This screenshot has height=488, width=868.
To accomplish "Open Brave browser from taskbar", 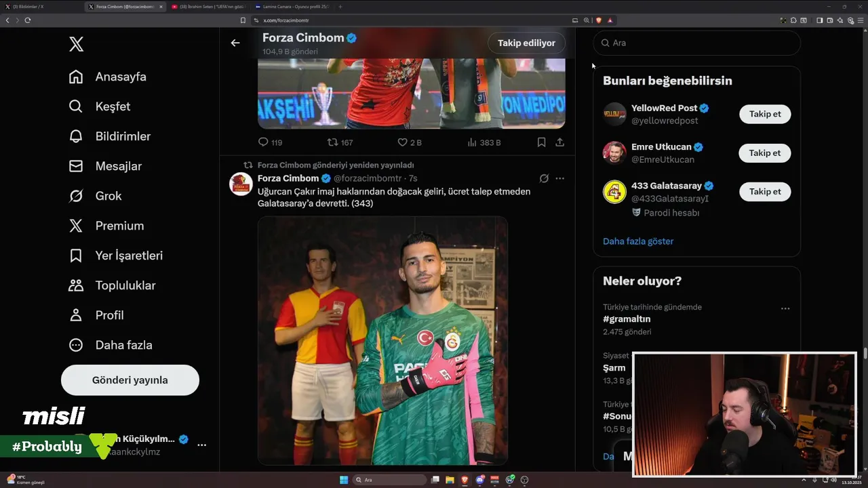I will tap(465, 480).
